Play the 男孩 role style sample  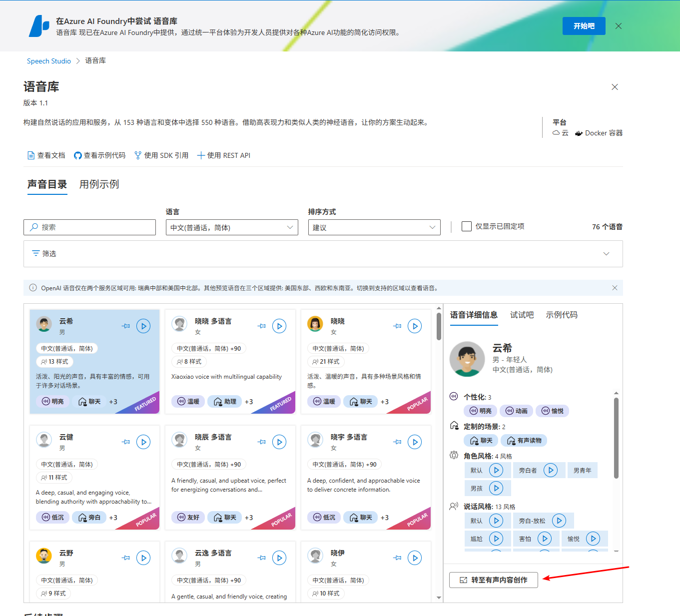(x=496, y=488)
